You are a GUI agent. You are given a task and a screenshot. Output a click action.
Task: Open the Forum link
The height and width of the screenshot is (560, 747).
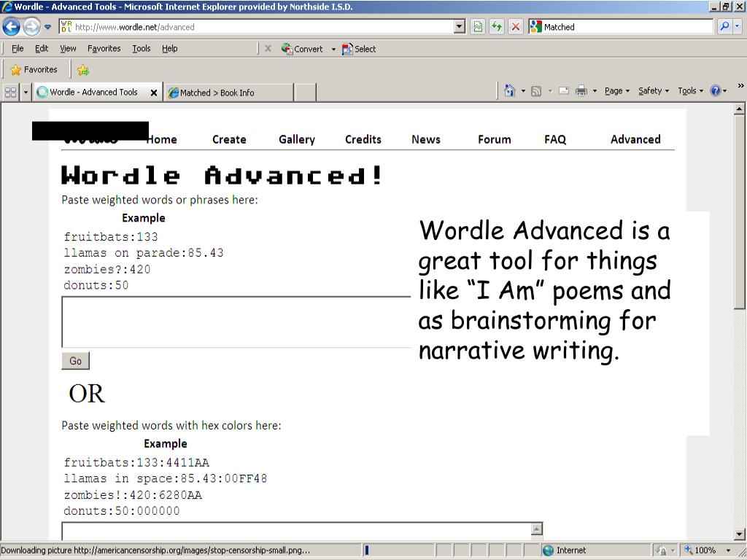(495, 139)
